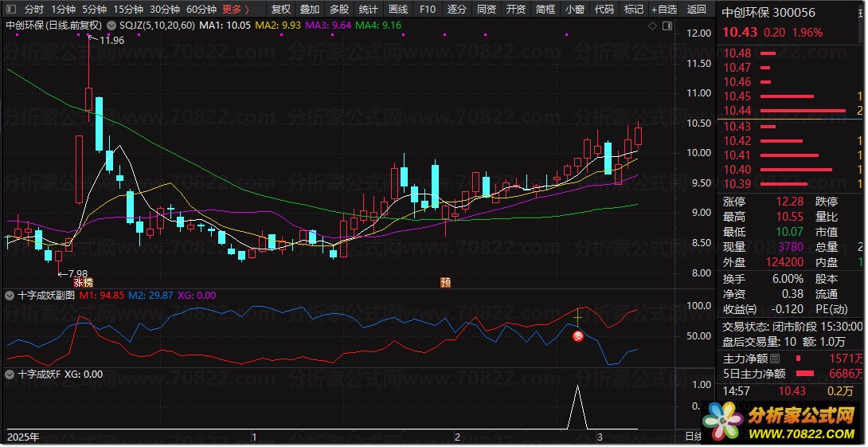Click the 5日主力净额 red bar
The width and height of the screenshot is (868, 447).
click(x=805, y=373)
